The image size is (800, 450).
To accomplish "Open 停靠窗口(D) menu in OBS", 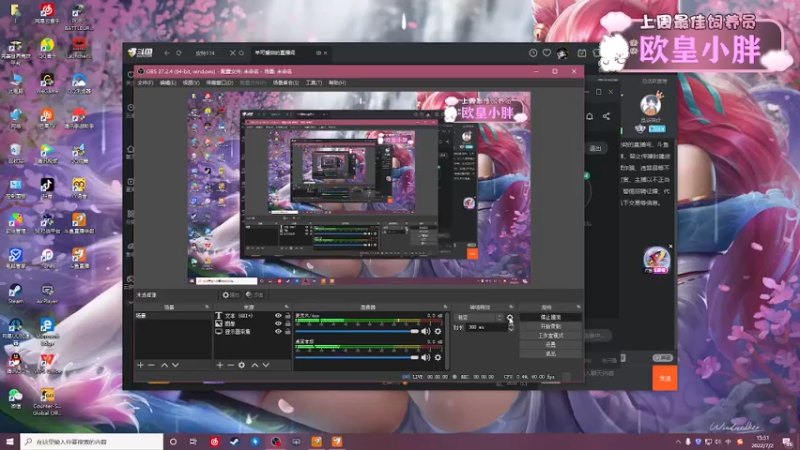I will [219, 83].
